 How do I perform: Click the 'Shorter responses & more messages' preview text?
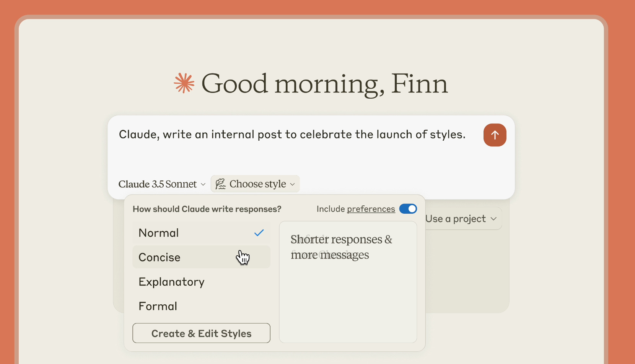341,247
